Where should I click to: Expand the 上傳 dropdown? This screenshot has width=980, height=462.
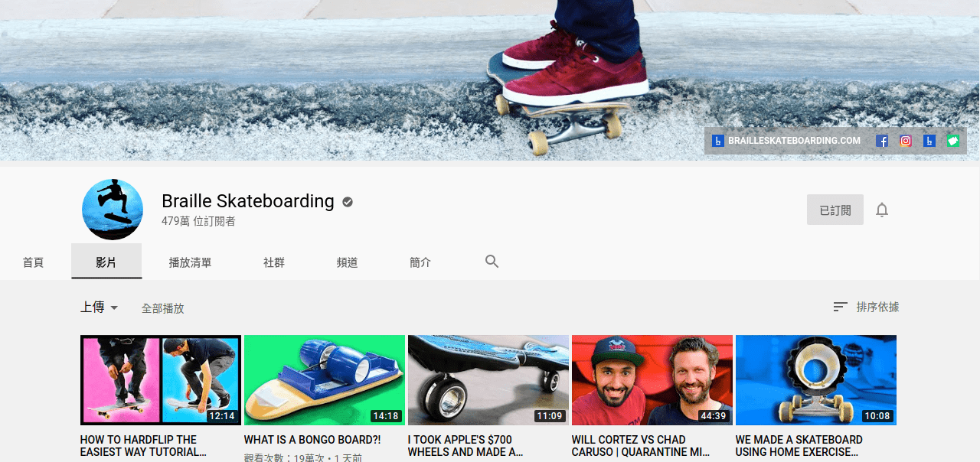pos(100,307)
